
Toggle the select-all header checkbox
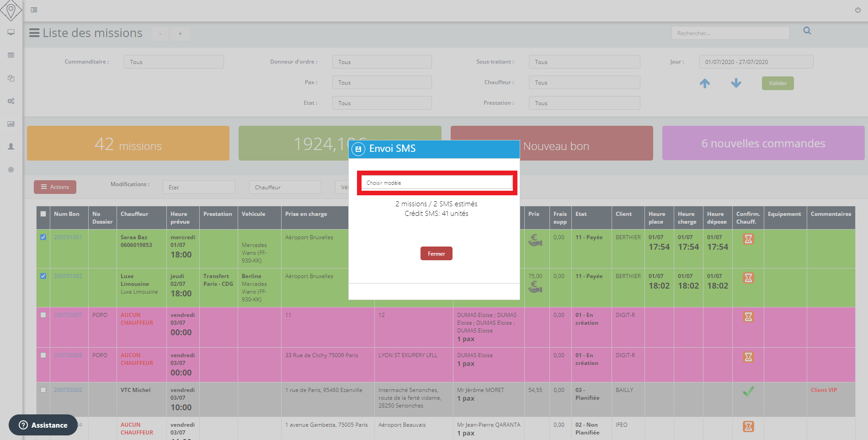[43, 214]
